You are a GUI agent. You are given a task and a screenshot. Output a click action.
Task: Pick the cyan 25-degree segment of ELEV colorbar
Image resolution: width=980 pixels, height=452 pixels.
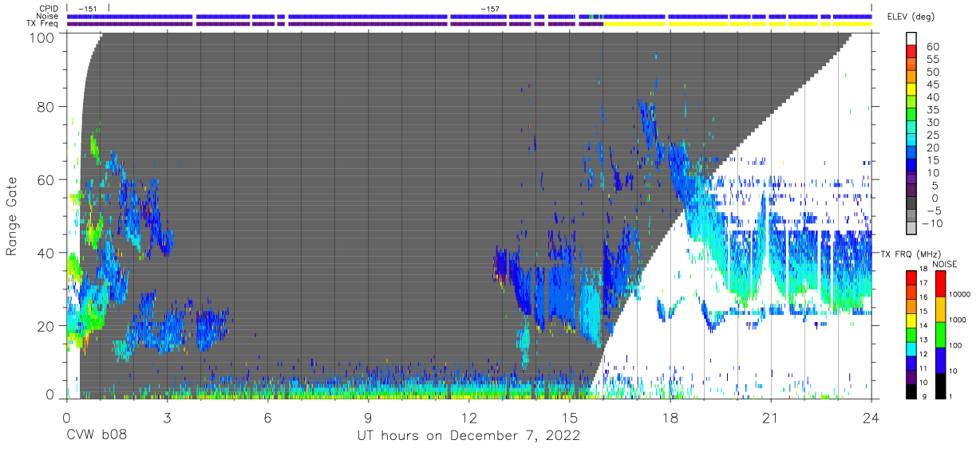click(x=912, y=138)
